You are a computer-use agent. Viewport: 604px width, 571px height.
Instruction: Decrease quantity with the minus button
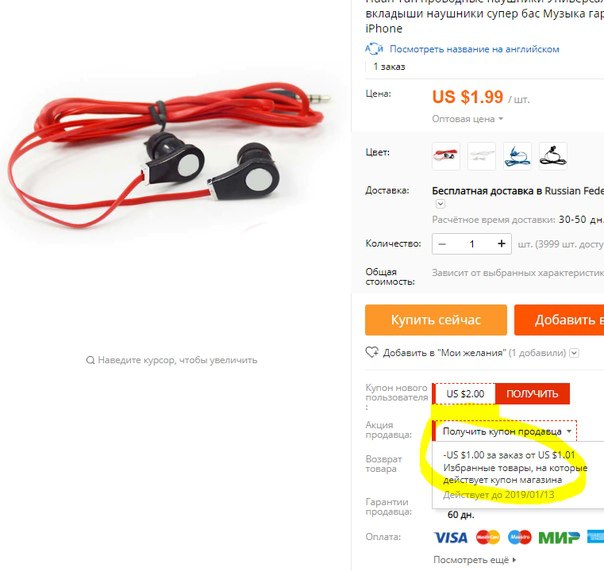(442, 244)
